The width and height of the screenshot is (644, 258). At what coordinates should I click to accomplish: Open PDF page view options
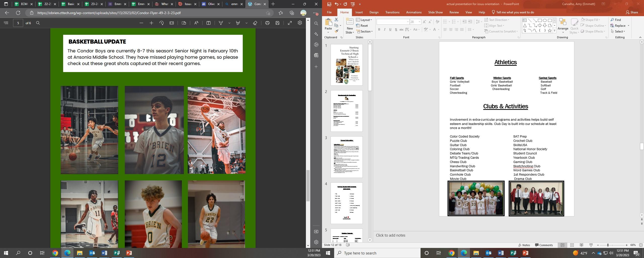click(x=184, y=23)
